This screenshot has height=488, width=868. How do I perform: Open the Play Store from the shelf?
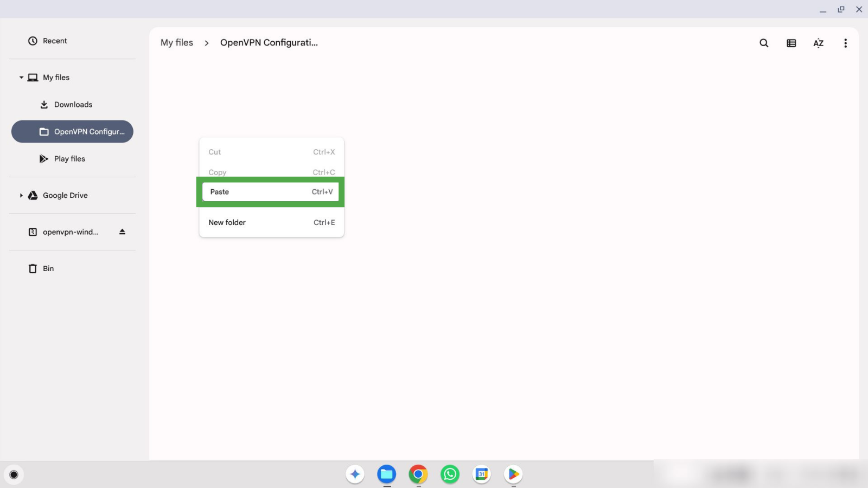513,474
